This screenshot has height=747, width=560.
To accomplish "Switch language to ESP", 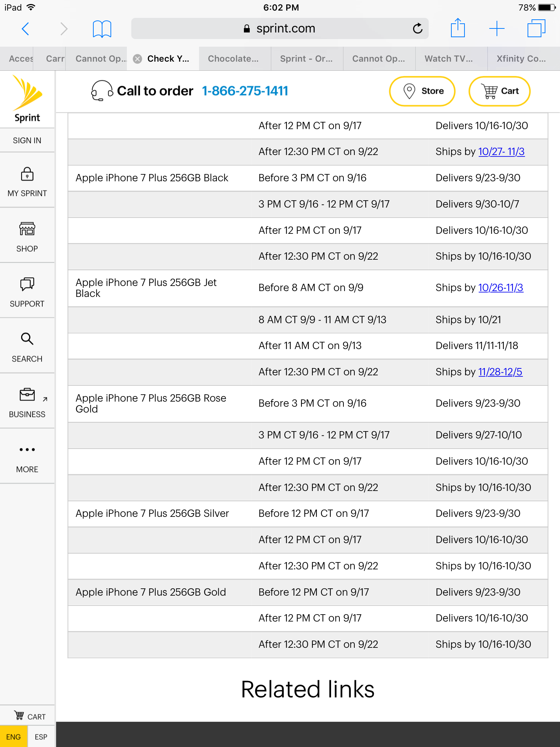I will pyautogui.click(x=41, y=736).
